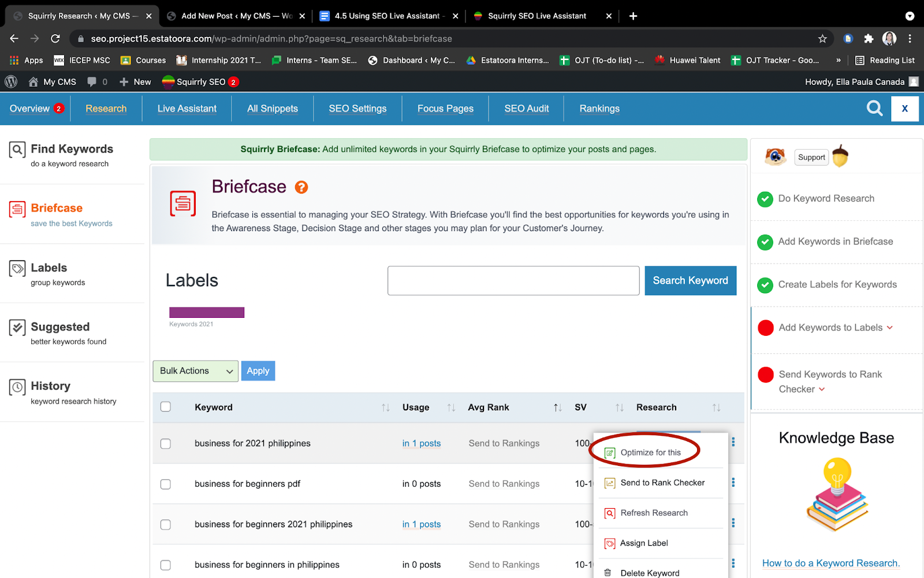Screen dimensions: 924x578
Task: Check the box for business for beginners in philippines
Action: (x=166, y=565)
